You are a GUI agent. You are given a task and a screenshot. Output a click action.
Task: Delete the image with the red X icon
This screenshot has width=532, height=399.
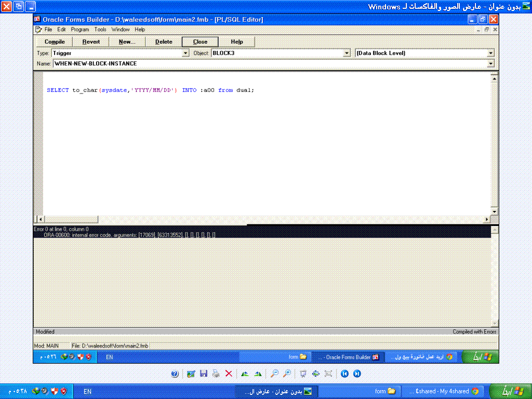click(x=229, y=374)
